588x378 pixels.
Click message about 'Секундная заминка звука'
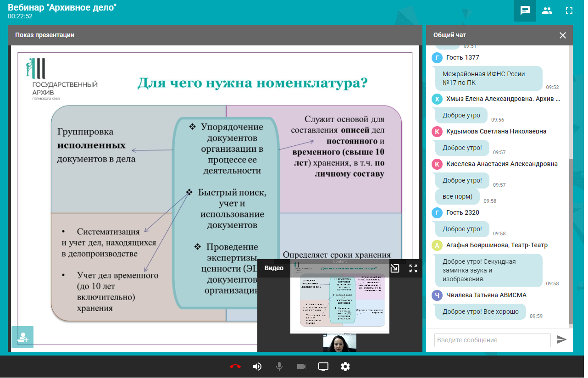488,270
